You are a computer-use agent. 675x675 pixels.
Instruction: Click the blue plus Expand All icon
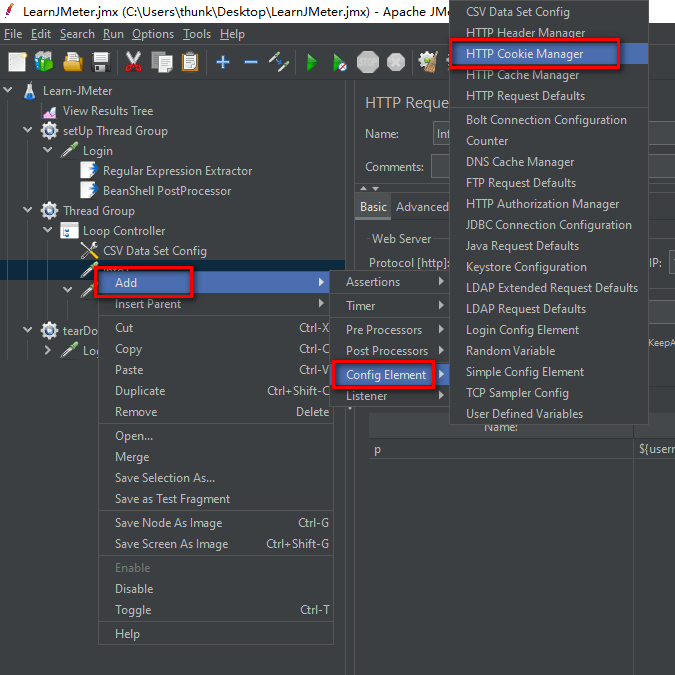click(223, 62)
